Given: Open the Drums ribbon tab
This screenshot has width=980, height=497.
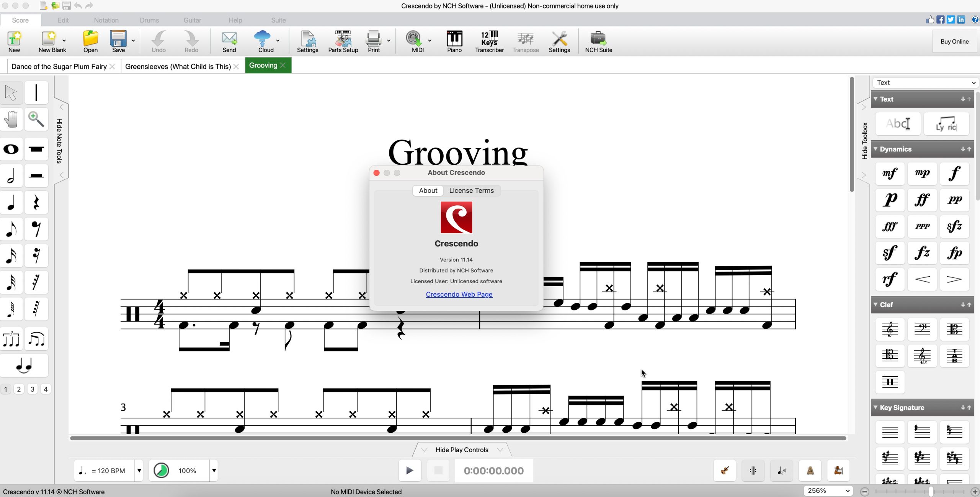Looking at the screenshot, I should pyautogui.click(x=149, y=20).
